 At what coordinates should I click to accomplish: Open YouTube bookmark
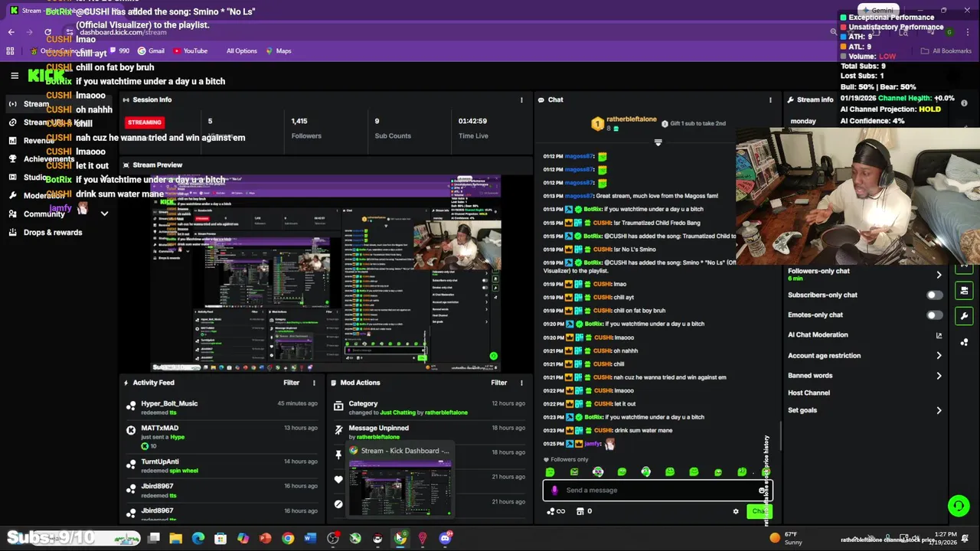[190, 51]
